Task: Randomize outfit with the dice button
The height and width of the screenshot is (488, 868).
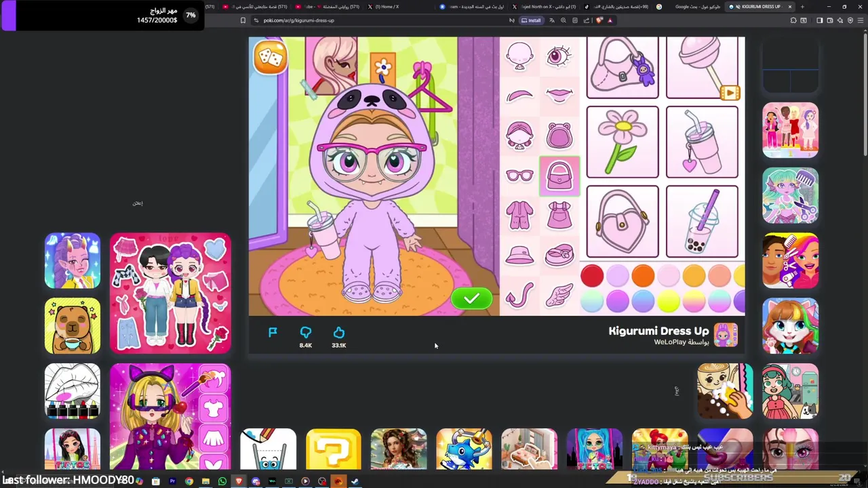Action: pos(270,59)
